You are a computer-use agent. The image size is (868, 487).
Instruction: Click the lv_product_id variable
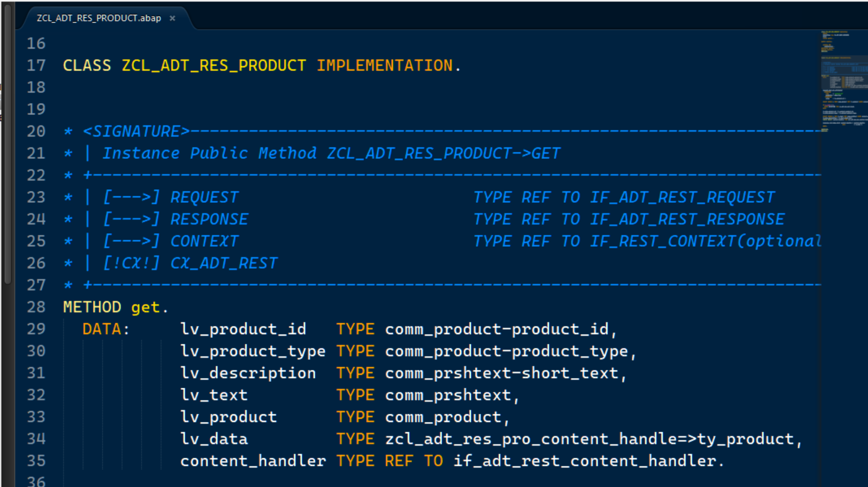tap(243, 329)
